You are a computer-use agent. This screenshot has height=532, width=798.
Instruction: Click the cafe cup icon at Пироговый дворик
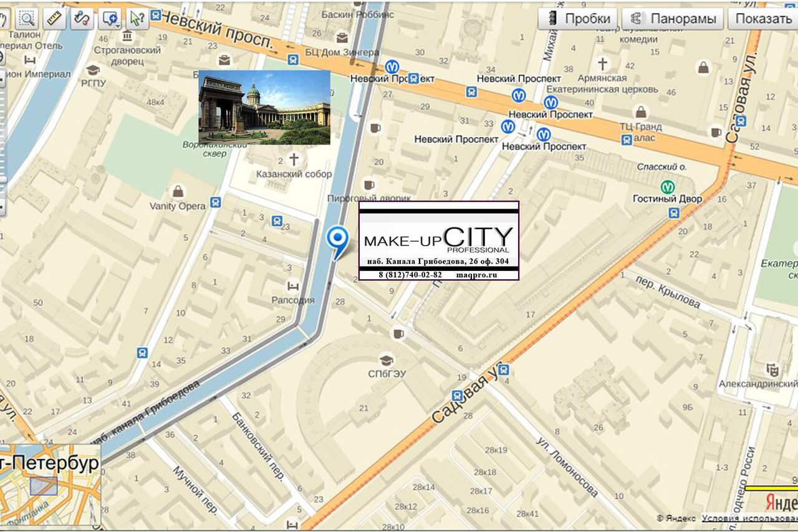click(369, 185)
